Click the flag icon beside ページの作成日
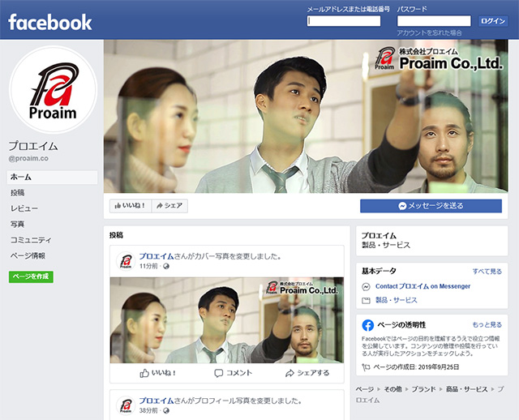This screenshot has height=420, width=519. point(366,367)
